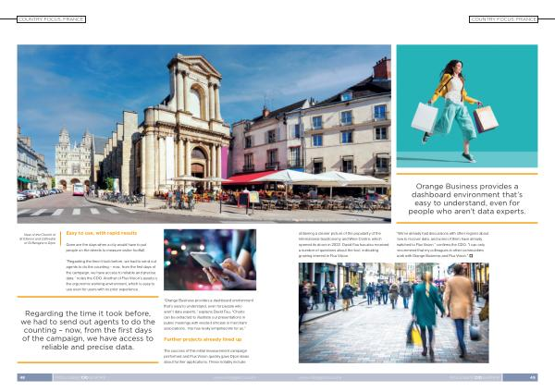
Task: Select the busy pedestrian street photo
Action: [x=394, y=312]
